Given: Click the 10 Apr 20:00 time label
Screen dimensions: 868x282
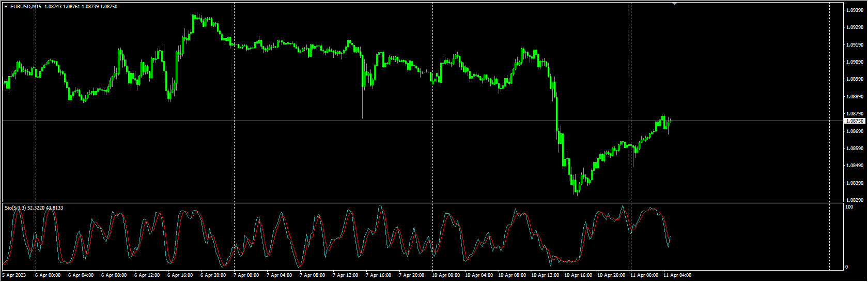Looking at the screenshot, I should click(611, 275).
